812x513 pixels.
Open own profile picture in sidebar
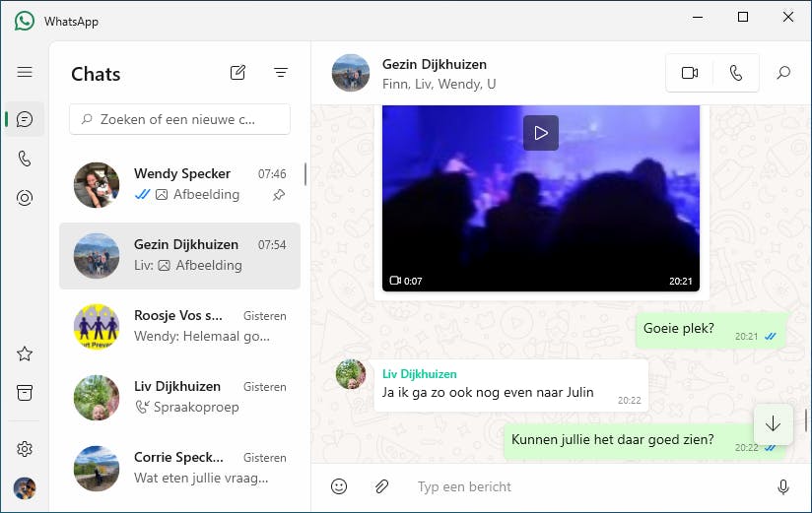25,488
